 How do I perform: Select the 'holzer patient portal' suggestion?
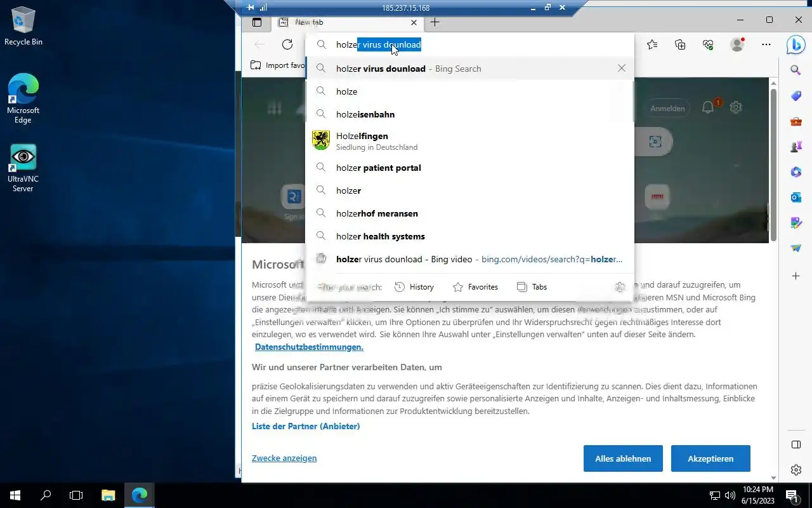[x=469, y=168]
